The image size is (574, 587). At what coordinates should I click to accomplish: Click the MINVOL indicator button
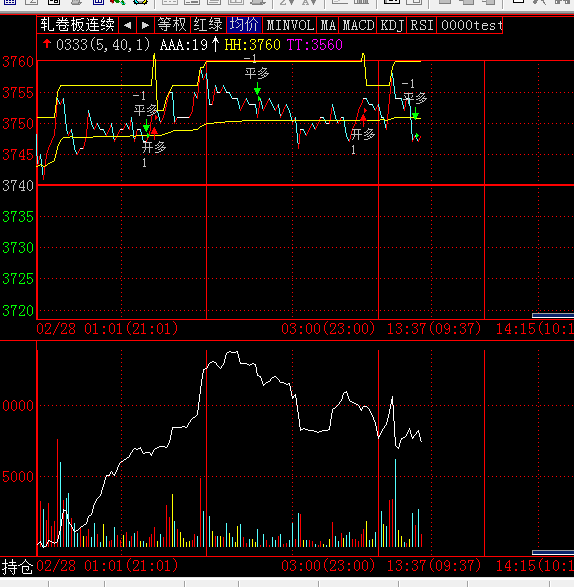click(x=290, y=25)
